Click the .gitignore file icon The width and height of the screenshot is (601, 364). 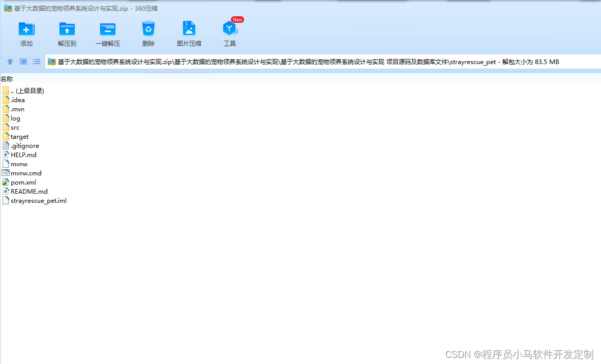[x=6, y=145]
